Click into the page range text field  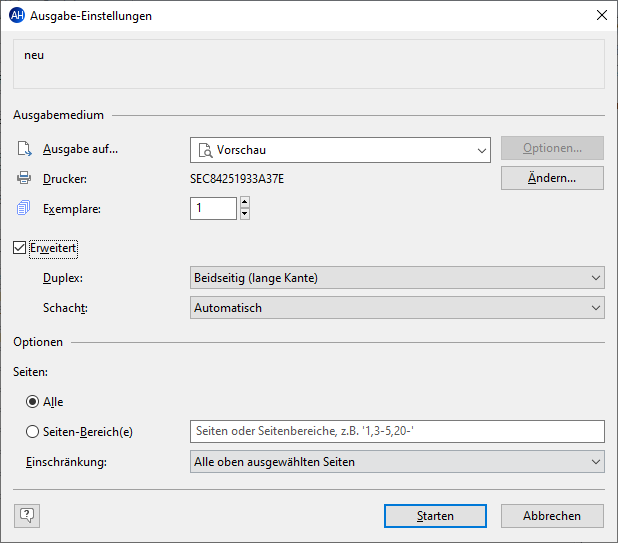coord(397,431)
